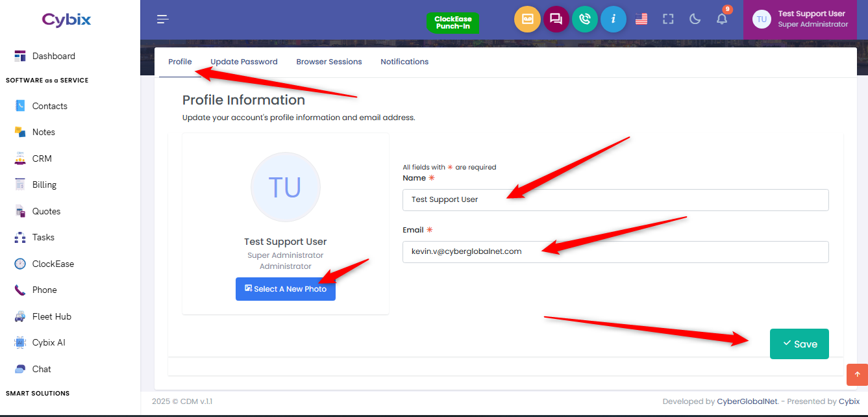Switch to the Profile tab
This screenshot has height=417, width=868.
click(x=180, y=62)
